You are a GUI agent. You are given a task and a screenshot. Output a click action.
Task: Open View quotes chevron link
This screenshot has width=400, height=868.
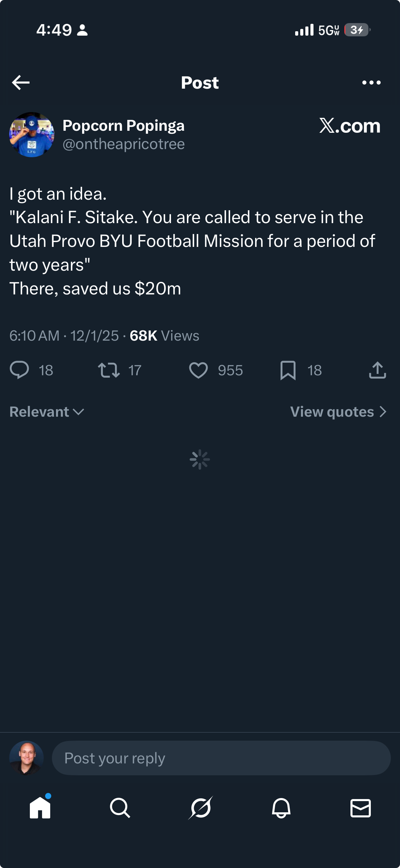[x=338, y=412]
